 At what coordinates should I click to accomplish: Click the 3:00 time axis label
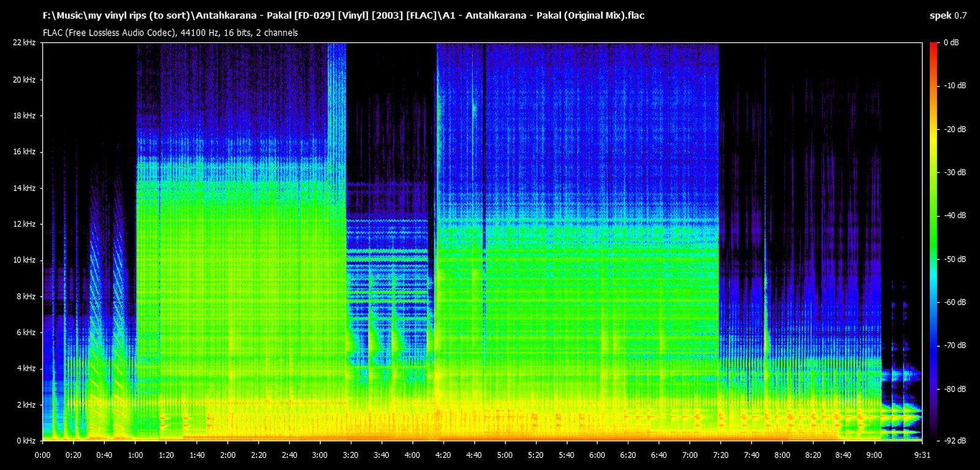(x=320, y=455)
